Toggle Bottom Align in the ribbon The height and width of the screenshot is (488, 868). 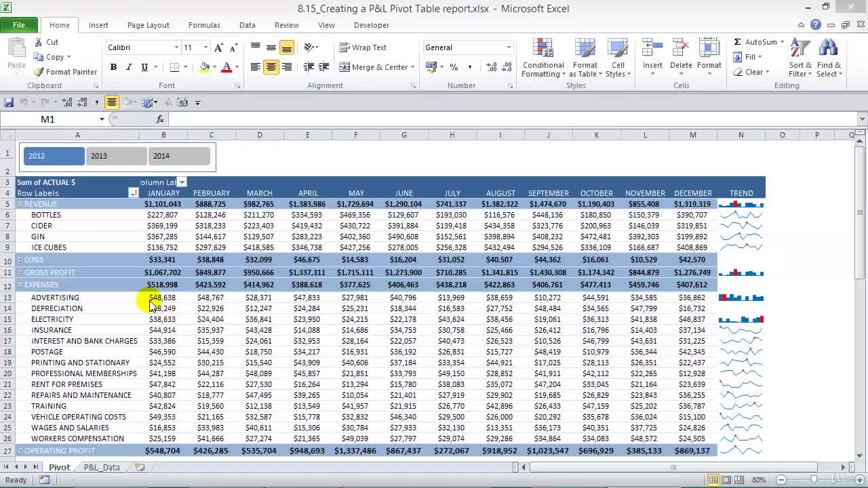point(286,47)
